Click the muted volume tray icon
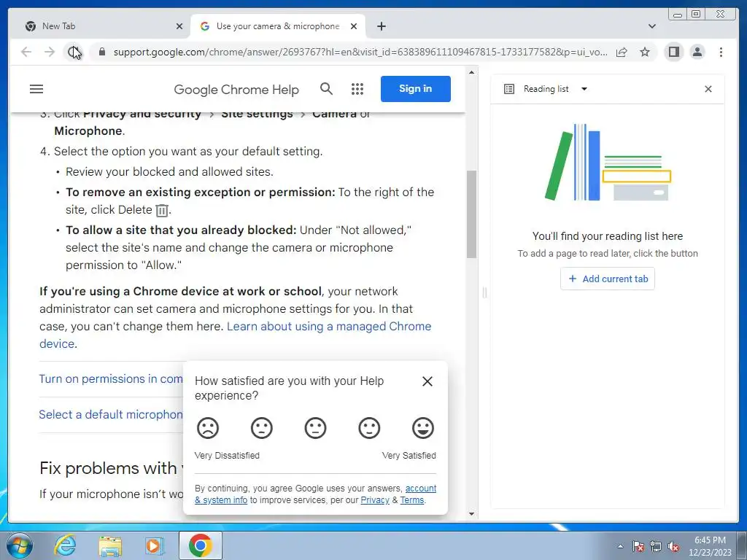747x560 pixels. click(x=673, y=546)
